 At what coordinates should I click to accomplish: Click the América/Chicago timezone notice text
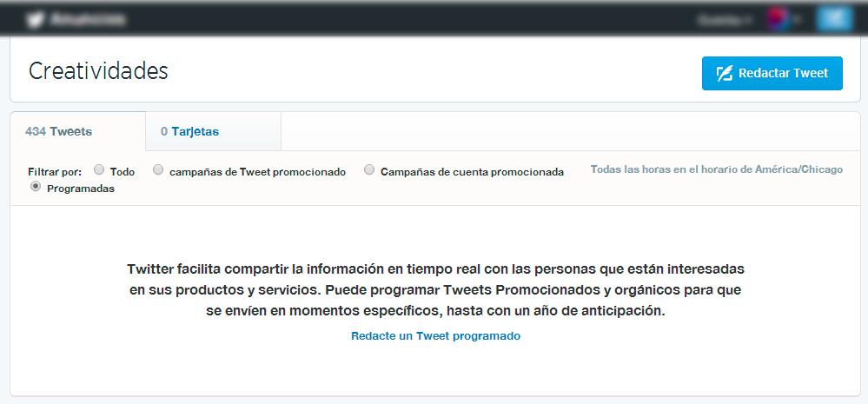point(716,169)
